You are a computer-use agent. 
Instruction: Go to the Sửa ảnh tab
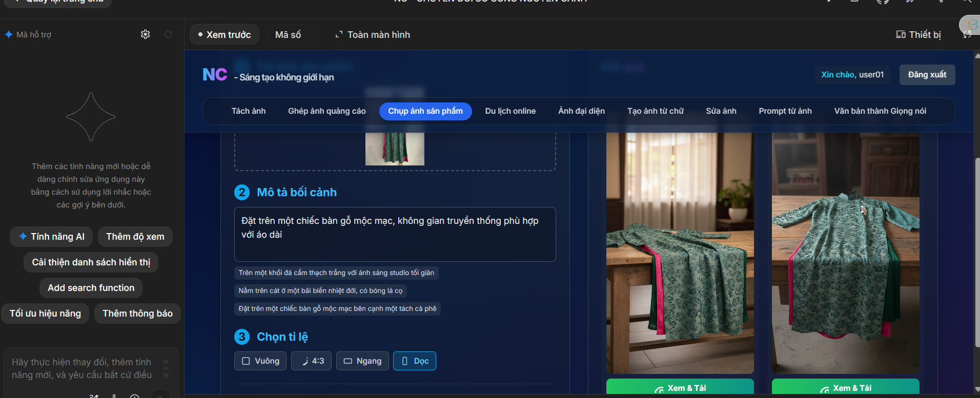click(x=721, y=111)
